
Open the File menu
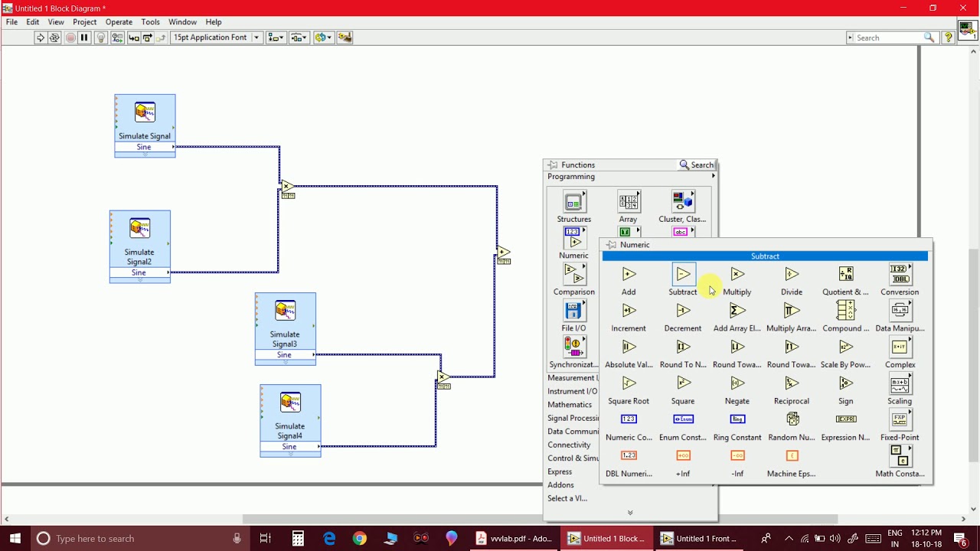[12, 22]
